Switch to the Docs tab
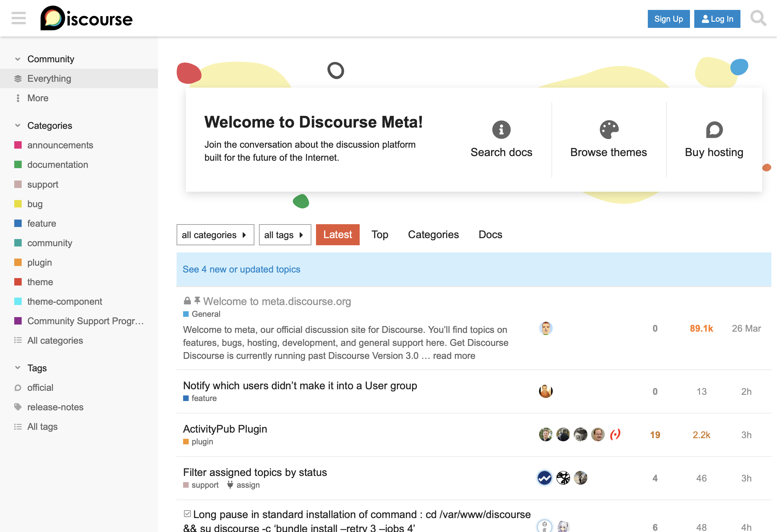The width and height of the screenshot is (777, 532). coord(490,235)
